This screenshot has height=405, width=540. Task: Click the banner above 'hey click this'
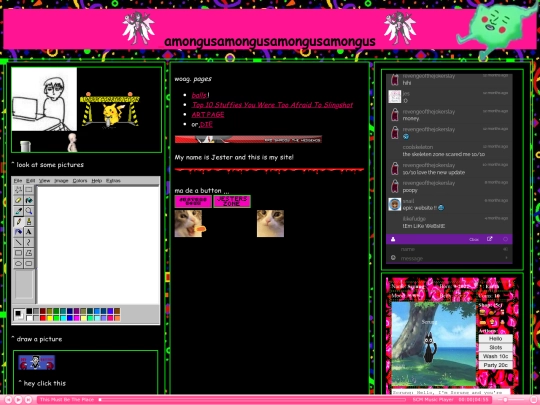coord(37,362)
